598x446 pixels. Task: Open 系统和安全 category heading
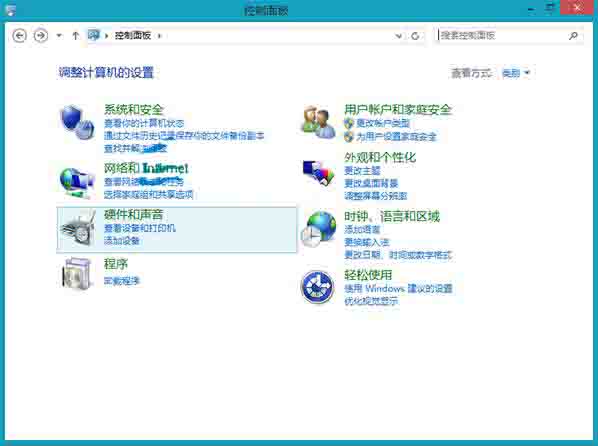(133, 109)
